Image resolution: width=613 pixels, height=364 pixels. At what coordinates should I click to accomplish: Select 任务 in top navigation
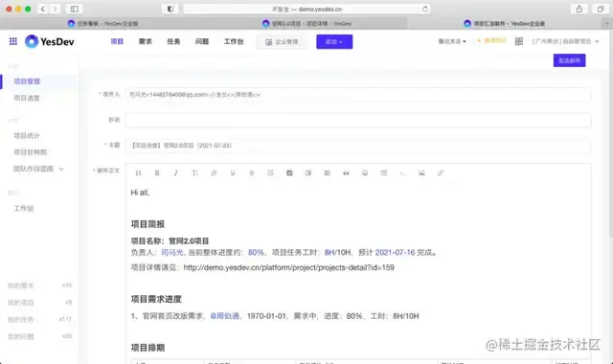tap(173, 41)
